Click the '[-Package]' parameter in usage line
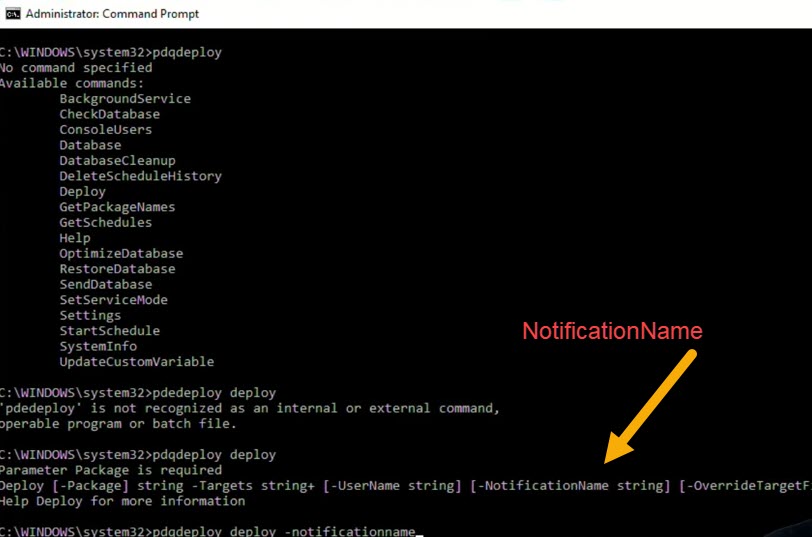Image resolution: width=812 pixels, height=537 pixels. click(x=91, y=486)
